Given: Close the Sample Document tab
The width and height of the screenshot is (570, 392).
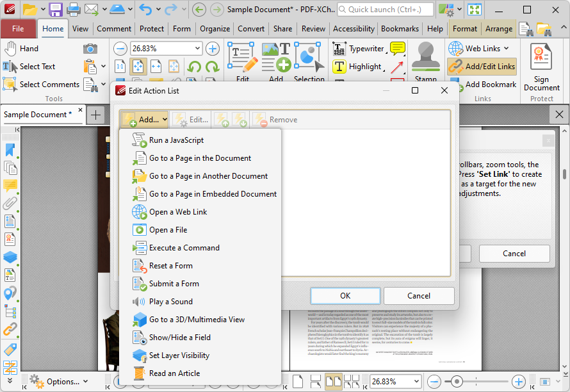Looking at the screenshot, I should click(80, 110).
